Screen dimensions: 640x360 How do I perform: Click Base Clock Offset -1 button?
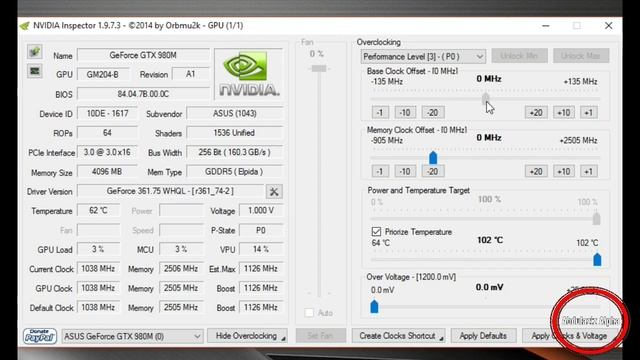pos(380,112)
